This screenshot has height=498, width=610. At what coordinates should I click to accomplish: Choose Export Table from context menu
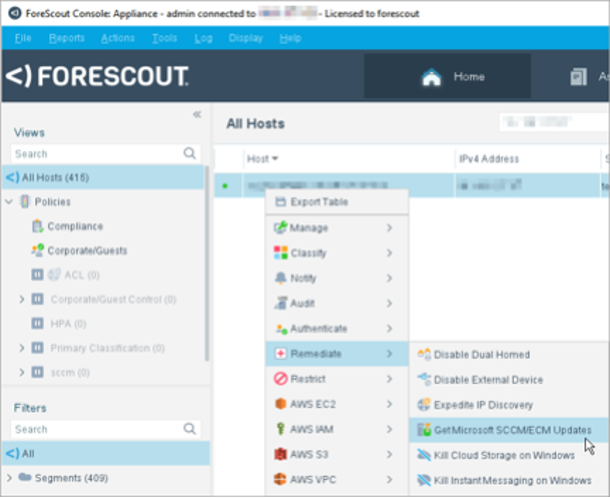[337, 202]
